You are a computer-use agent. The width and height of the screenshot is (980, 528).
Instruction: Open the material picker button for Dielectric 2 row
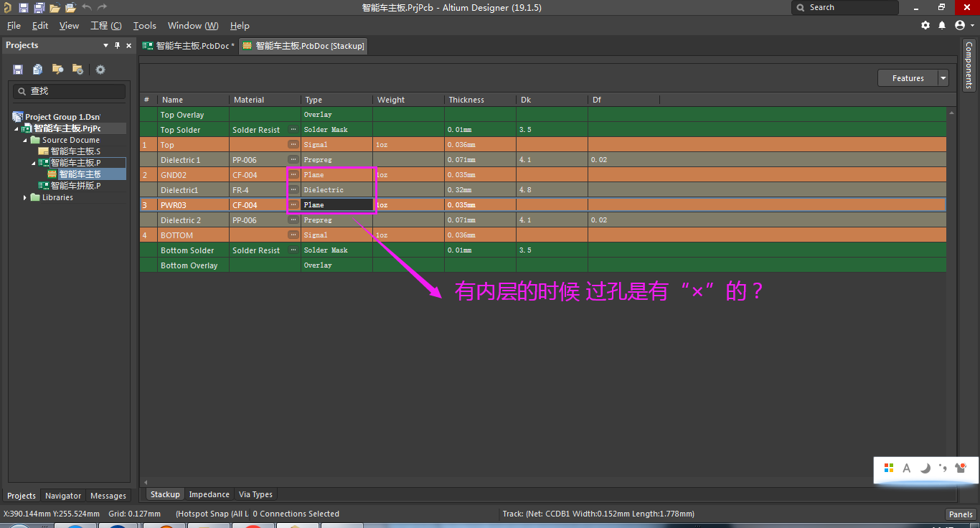tap(293, 220)
